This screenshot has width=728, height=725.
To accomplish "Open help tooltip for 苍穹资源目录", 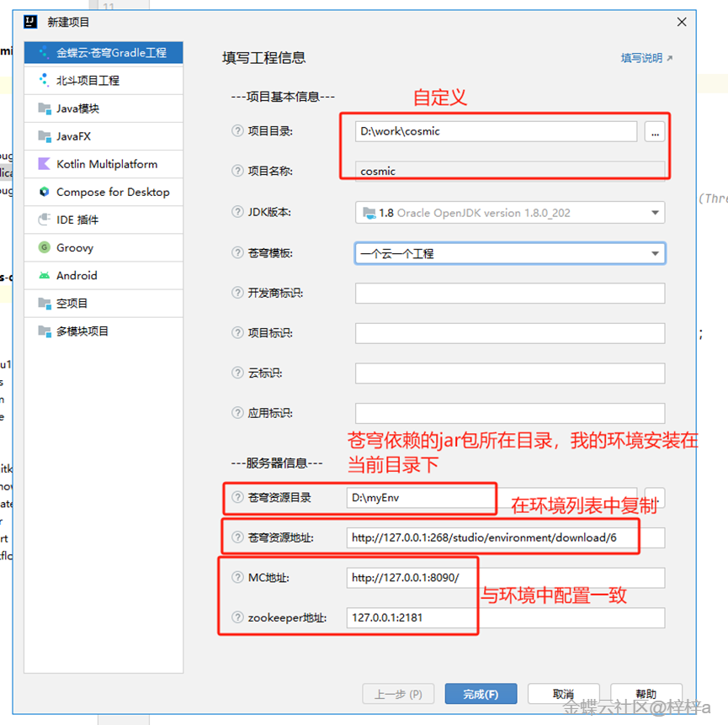I will click(237, 497).
